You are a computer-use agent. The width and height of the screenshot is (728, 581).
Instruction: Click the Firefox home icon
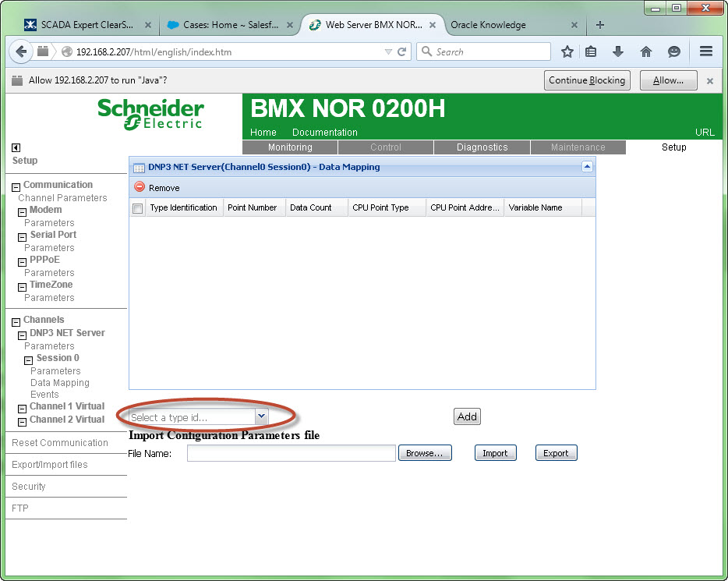point(646,51)
